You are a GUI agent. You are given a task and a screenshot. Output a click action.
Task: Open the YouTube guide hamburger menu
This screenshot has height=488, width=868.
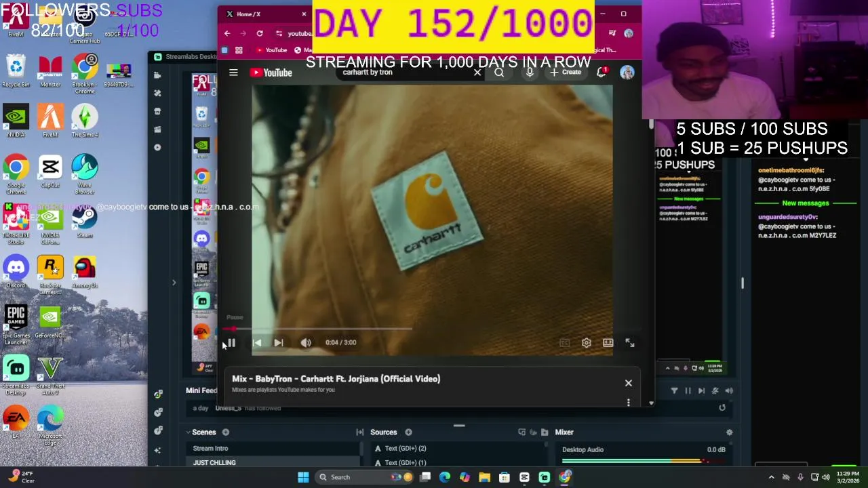pos(233,73)
